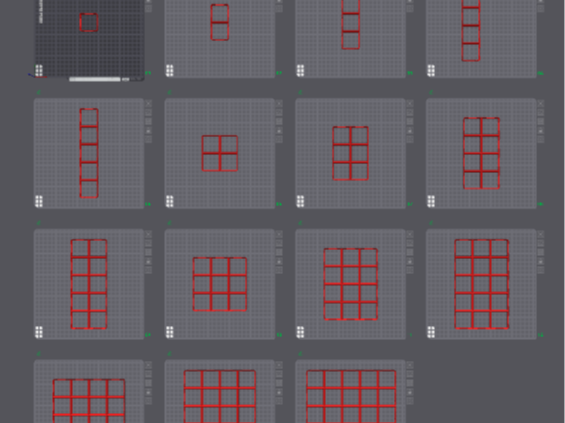Click X icon beside 3-column 5-row plate

(x=540, y=235)
